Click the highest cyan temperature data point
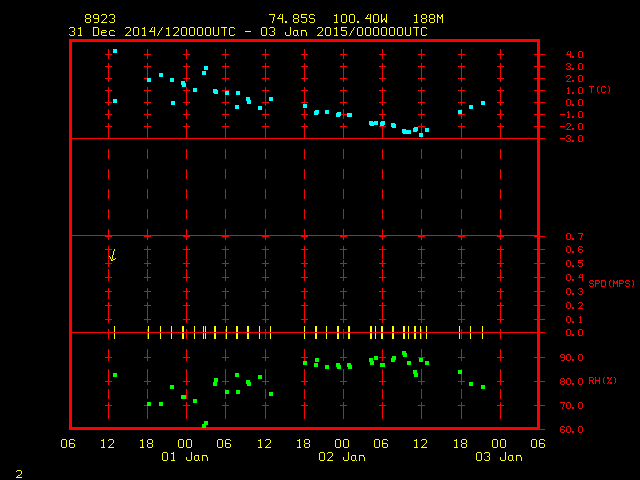The image size is (640, 480). tap(115, 51)
